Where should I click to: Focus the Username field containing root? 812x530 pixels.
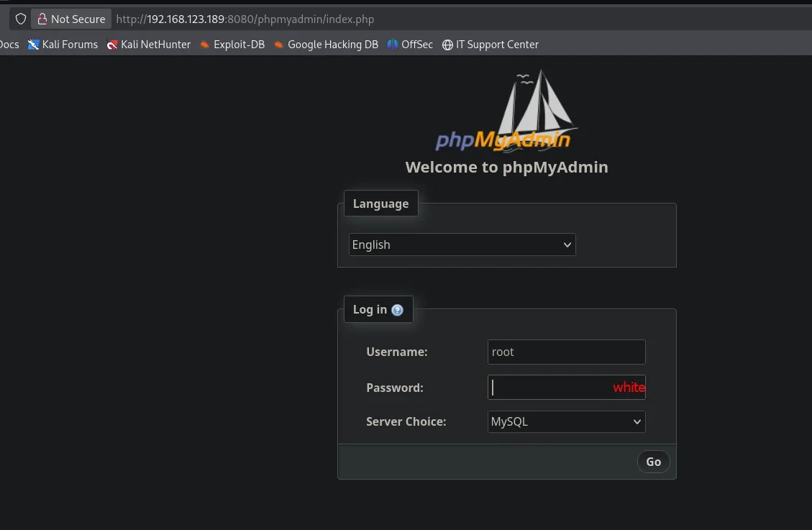pyautogui.click(x=567, y=352)
